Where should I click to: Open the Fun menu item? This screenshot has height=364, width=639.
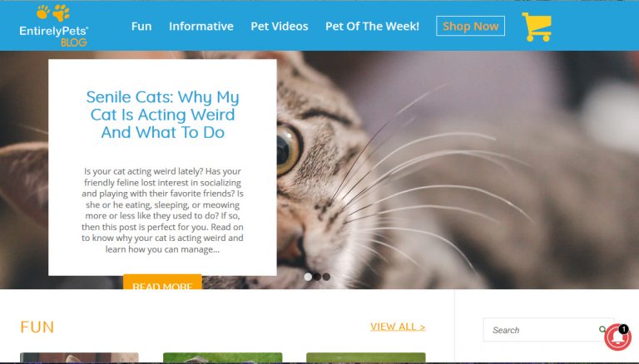(141, 26)
